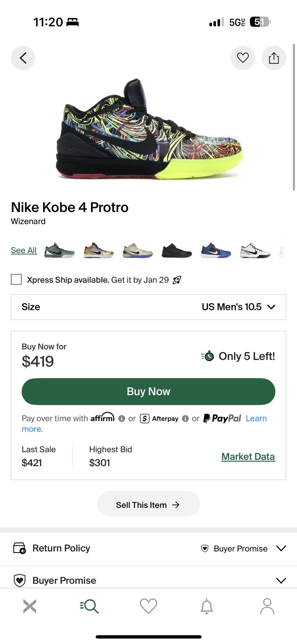Open the share sheet icon
Image resolution: width=297 pixels, height=644 pixels.
(x=274, y=58)
